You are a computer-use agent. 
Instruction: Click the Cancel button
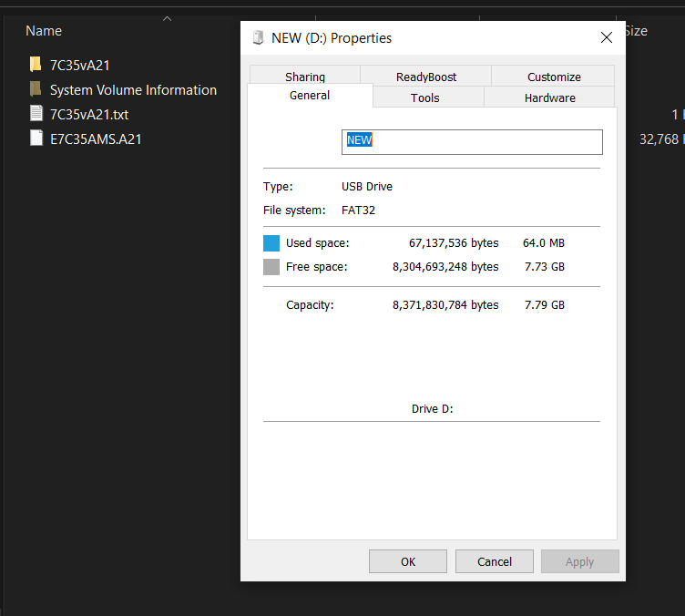coord(495,561)
